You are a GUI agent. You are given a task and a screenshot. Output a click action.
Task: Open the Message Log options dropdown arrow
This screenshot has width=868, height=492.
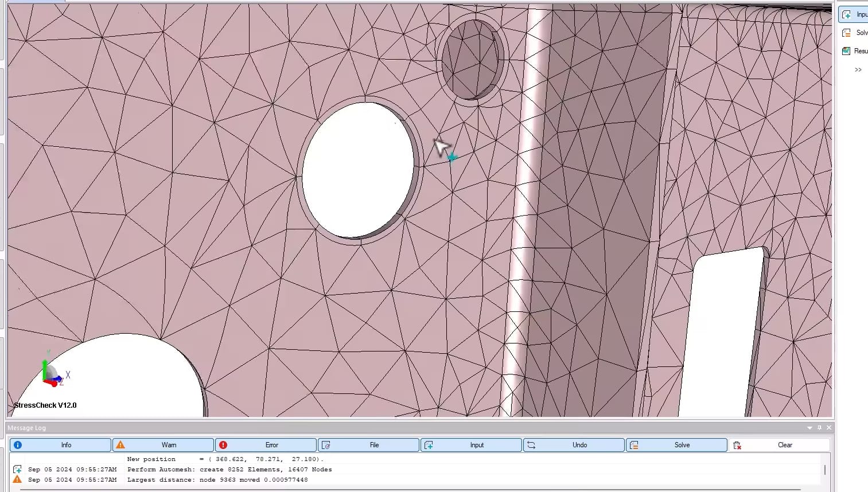pos(809,427)
